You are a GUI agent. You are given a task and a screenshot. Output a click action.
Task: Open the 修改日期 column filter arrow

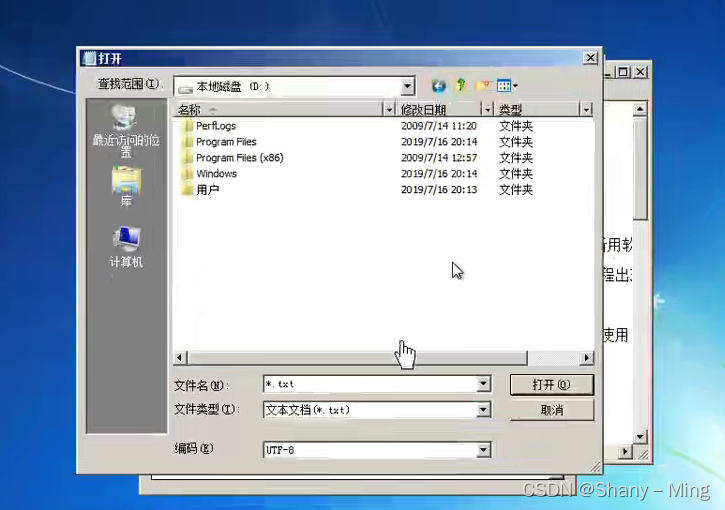pos(487,110)
